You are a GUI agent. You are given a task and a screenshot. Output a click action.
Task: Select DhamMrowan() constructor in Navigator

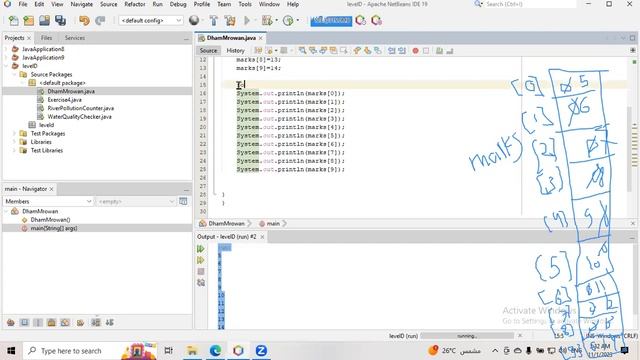50,220
